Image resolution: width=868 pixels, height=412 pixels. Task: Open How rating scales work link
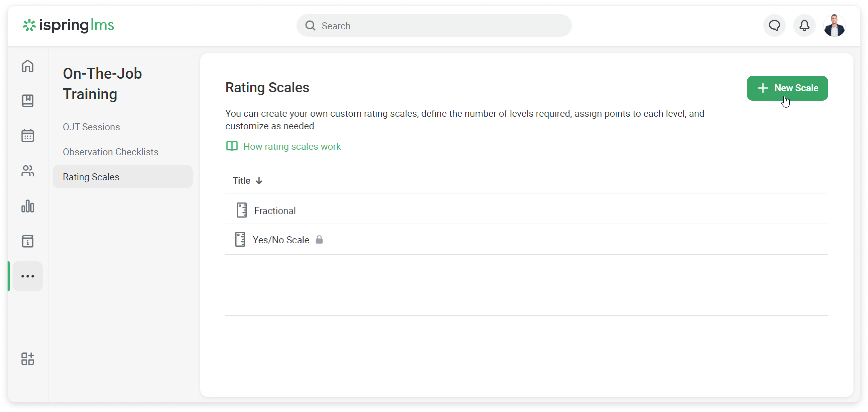pos(292,147)
